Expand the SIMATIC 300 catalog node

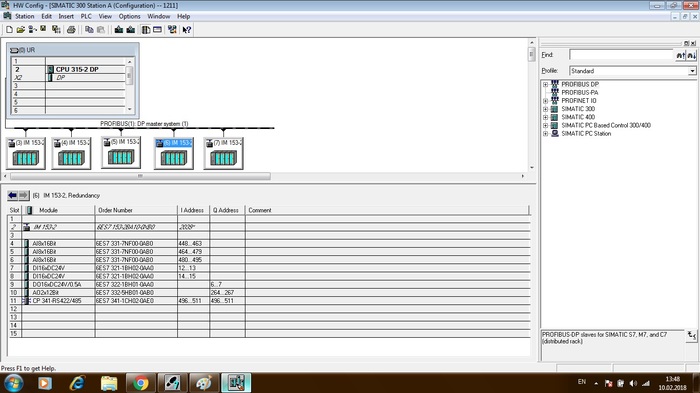pos(545,109)
